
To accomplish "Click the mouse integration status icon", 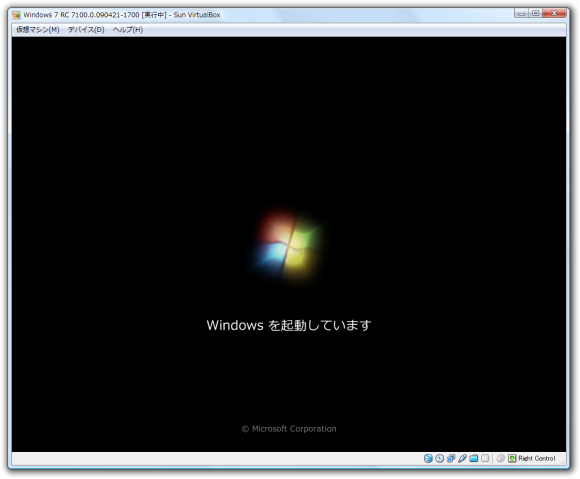I will [x=500, y=459].
